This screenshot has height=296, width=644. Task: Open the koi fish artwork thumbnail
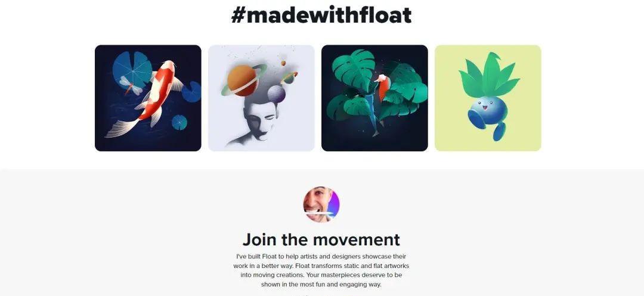pos(148,98)
